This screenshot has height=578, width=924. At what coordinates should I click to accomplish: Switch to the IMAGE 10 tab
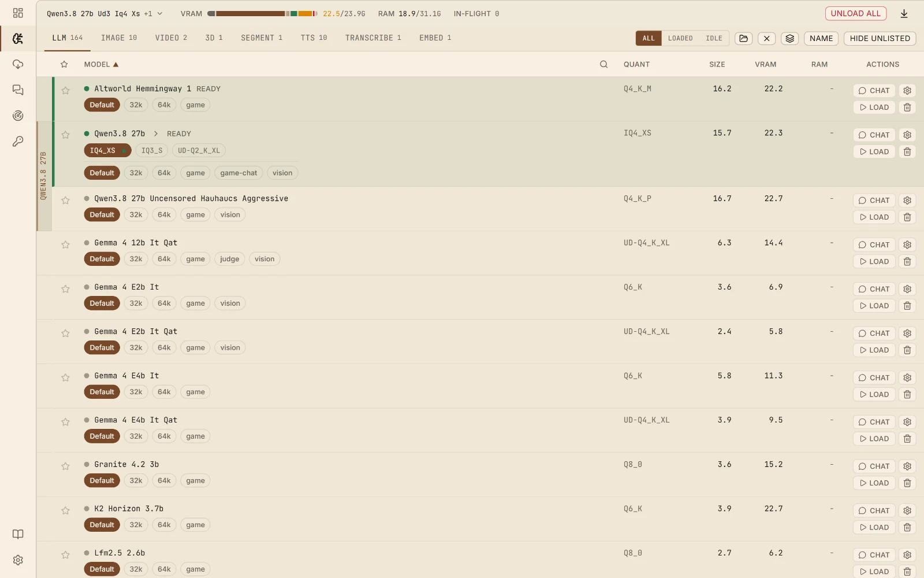[x=119, y=38]
